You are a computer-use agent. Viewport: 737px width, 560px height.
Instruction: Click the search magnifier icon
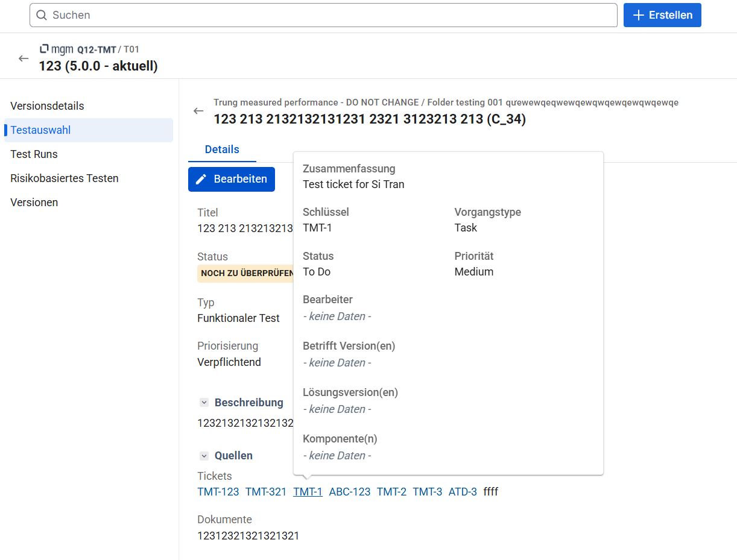click(x=42, y=15)
